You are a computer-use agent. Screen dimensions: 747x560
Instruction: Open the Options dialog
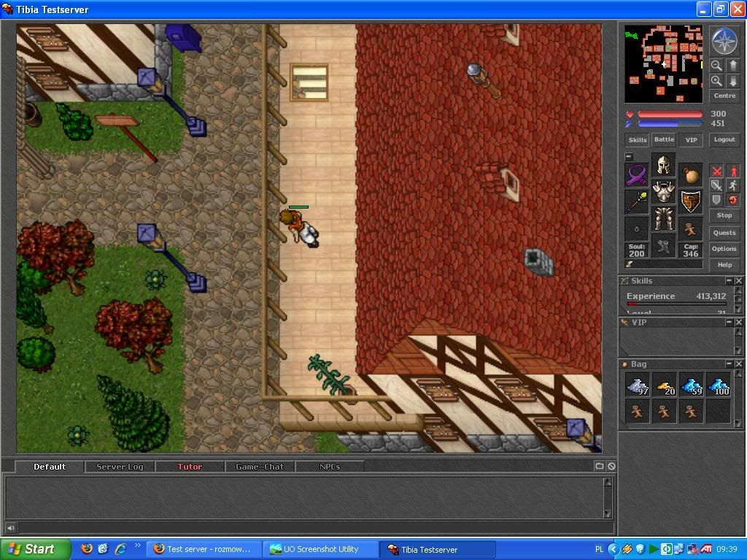tap(724, 249)
